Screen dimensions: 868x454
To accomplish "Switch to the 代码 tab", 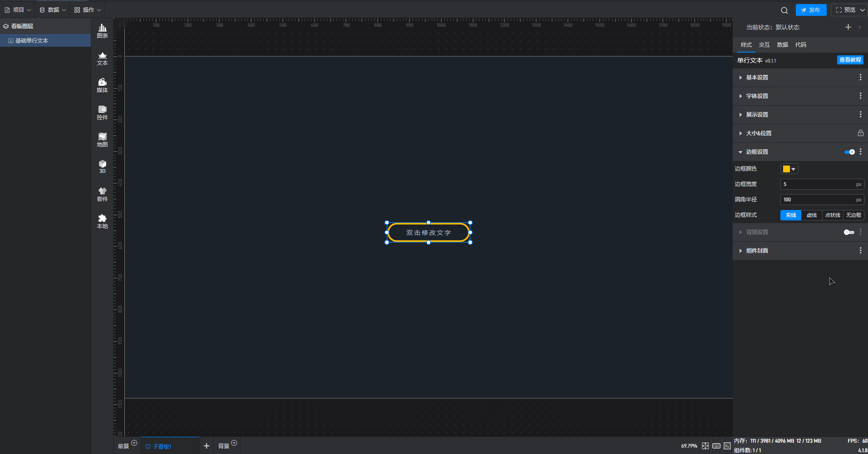I will point(801,45).
